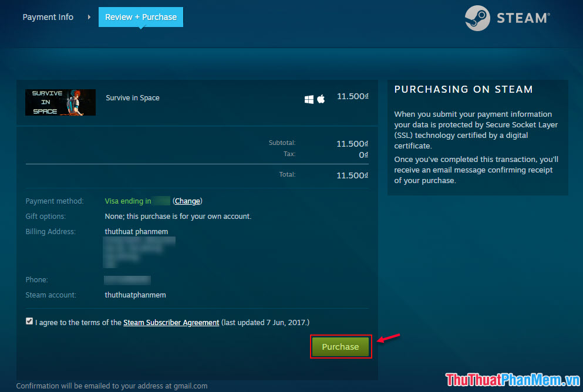Click the billing name thuthuat phanmem
Image resolution: width=583 pixels, height=392 pixels.
pos(136,231)
